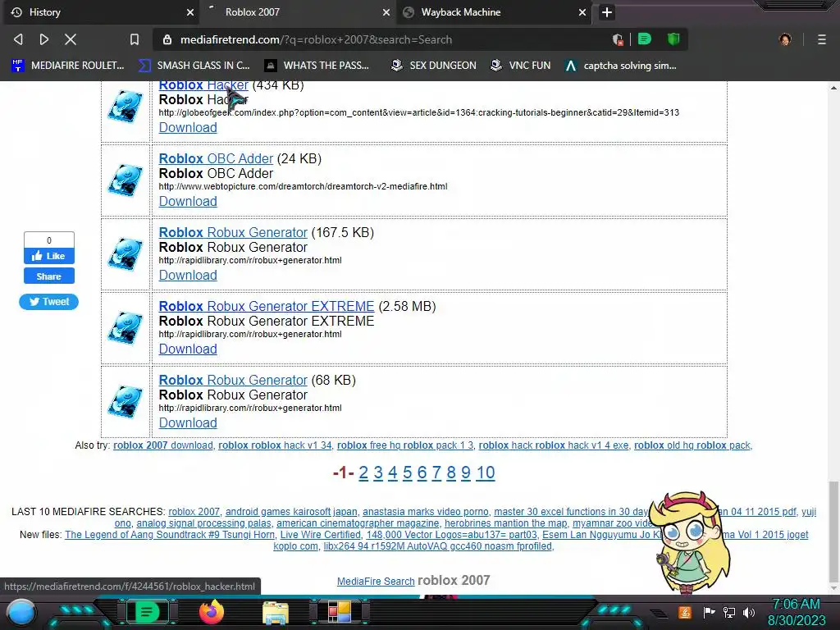
Task: Open the Start orb on the taskbar
Action: tap(21, 613)
